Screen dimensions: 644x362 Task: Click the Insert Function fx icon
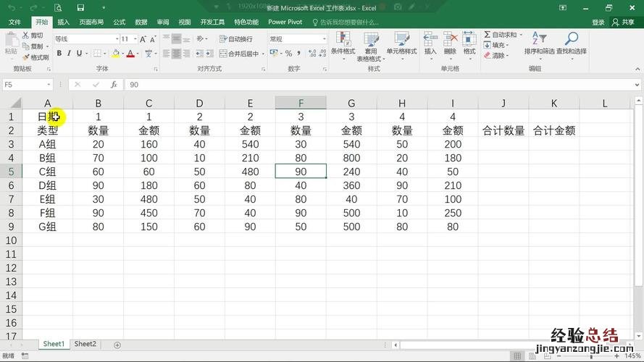point(114,85)
